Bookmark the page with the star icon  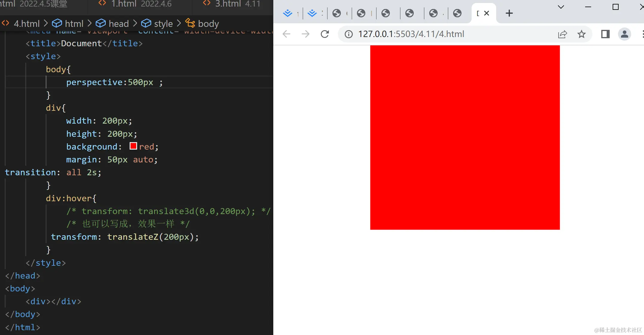tap(581, 34)
